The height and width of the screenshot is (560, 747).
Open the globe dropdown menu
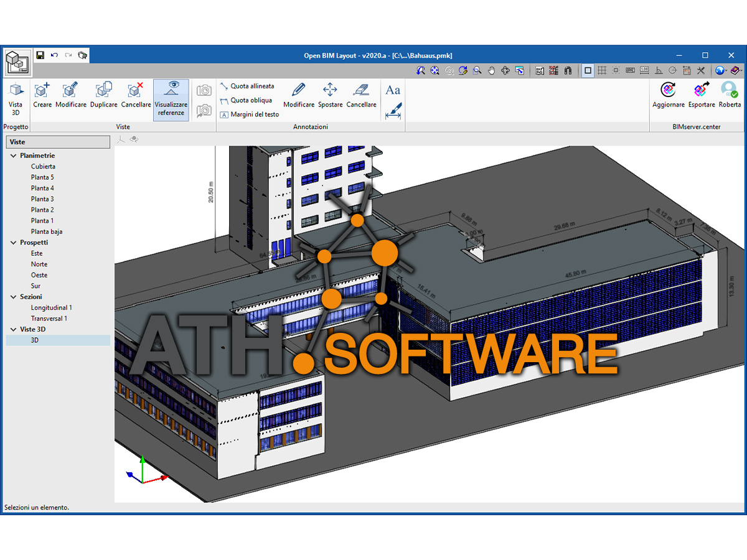(721, 71)
